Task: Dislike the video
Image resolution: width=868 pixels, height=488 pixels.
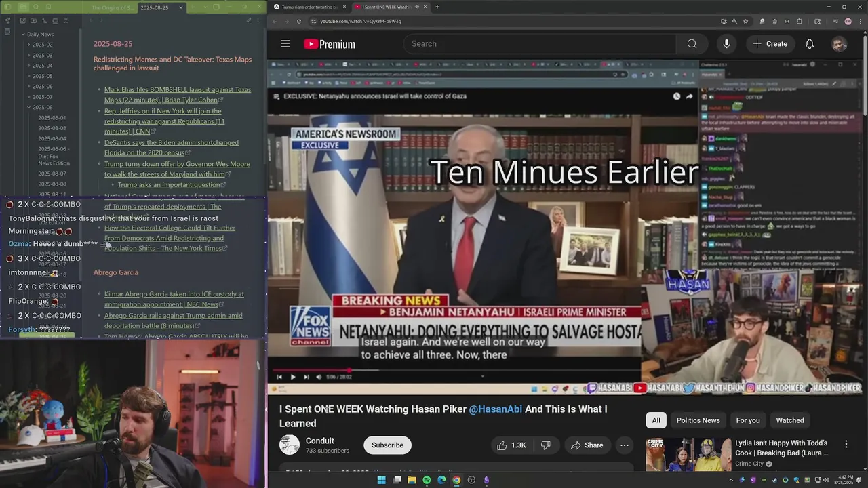Action: pyautogui.click(x=546, y=445)
